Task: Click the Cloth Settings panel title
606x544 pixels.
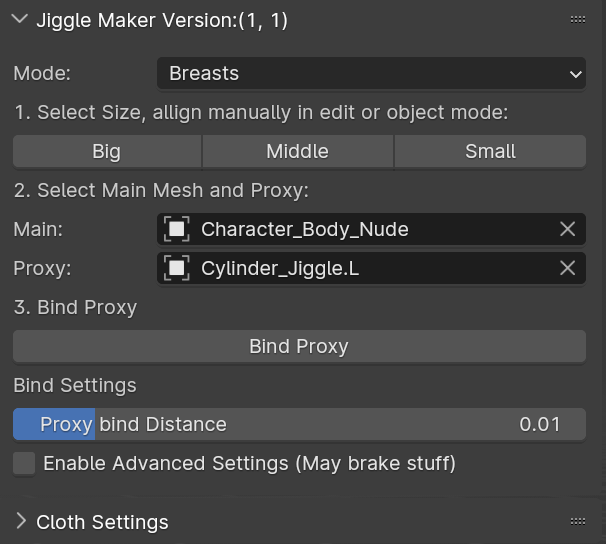Action: click(x=102, y=522)
